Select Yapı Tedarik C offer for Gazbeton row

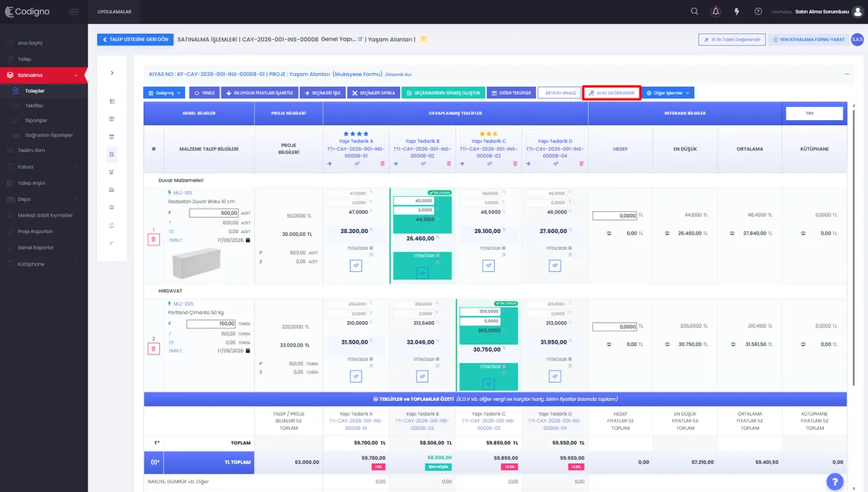pos(488,266)
